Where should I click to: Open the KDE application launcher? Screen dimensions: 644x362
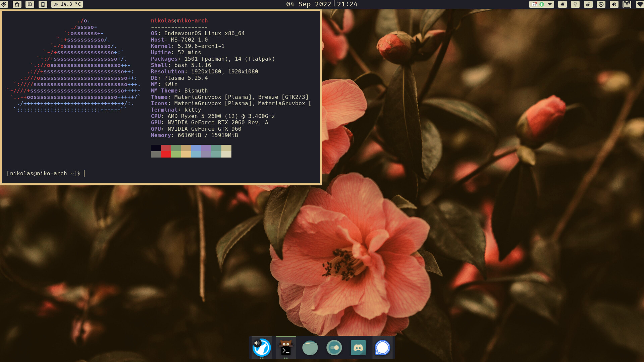point(4,4)
